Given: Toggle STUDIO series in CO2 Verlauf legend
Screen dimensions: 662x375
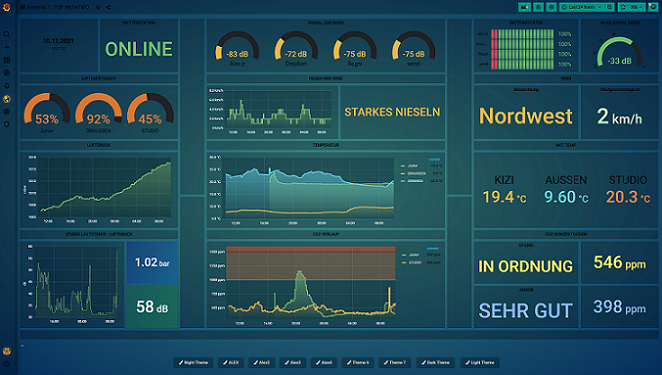Looking at the screenshot, I should 415,263.
